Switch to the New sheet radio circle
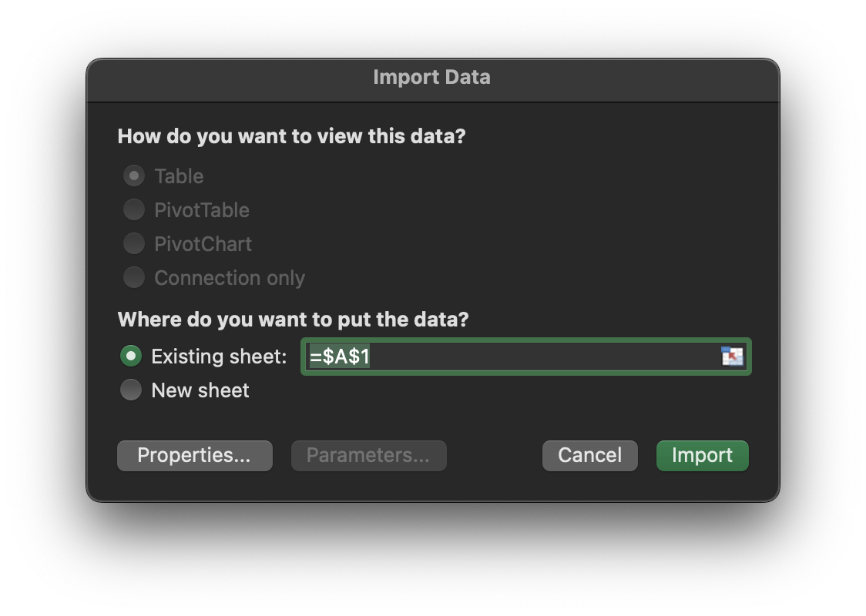 (x=131, y=390)
